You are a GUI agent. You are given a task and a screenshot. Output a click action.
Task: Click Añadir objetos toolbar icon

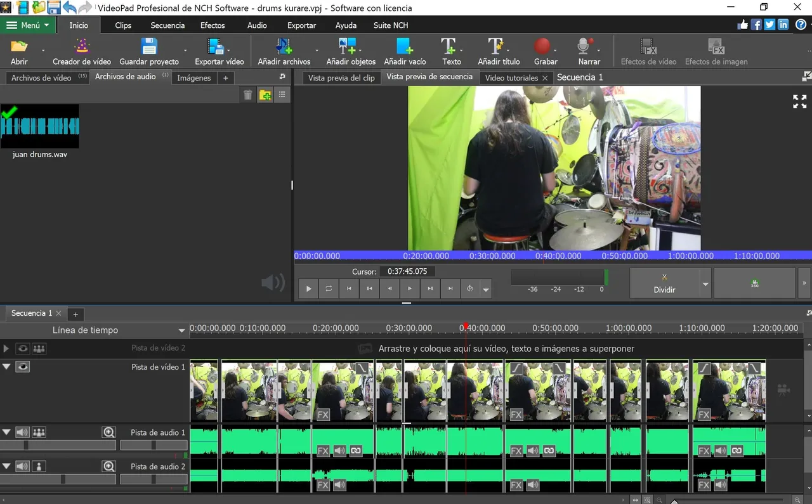pyautogui.click(x=347, y=46)
